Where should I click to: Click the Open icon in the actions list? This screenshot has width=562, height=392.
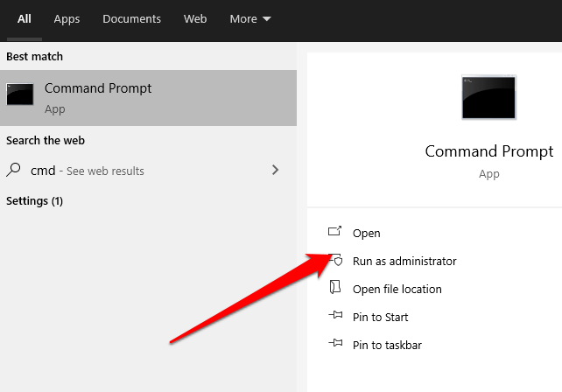coord(334,233)
